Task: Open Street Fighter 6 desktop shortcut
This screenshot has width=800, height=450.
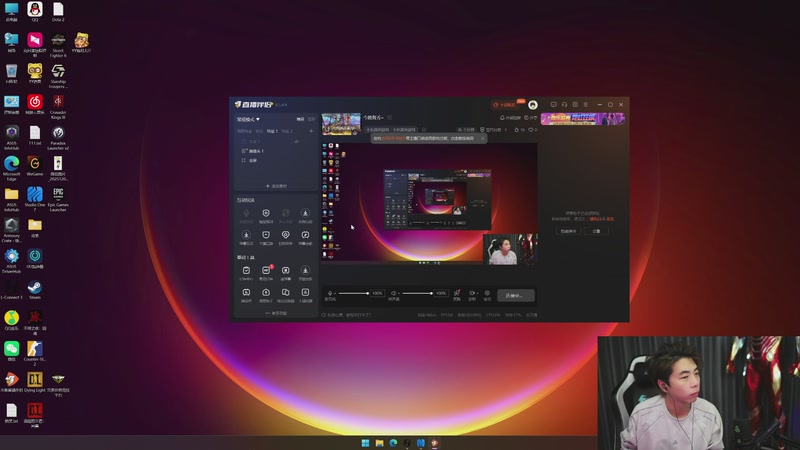Action: point(58,45)
